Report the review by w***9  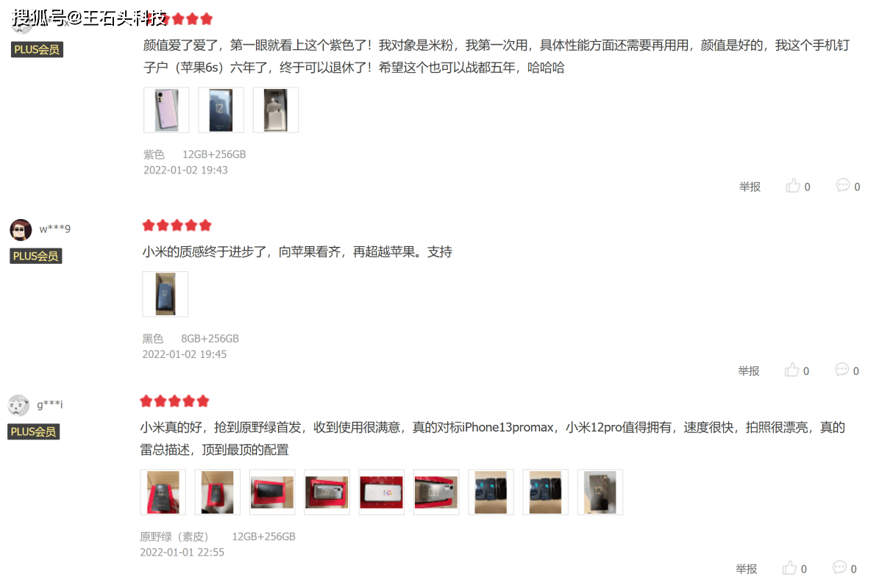click(749, 371)
